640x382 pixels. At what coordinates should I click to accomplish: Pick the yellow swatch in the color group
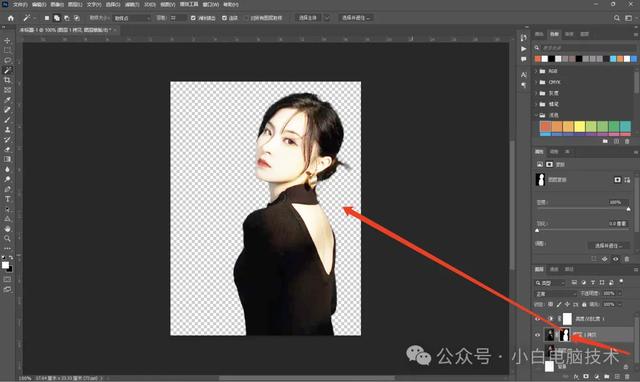579,126
